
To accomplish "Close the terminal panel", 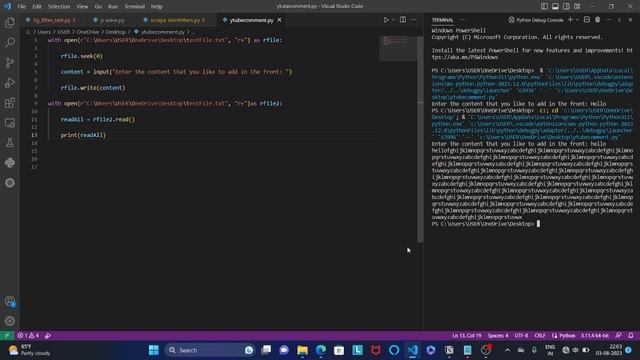I will [630, 20].
